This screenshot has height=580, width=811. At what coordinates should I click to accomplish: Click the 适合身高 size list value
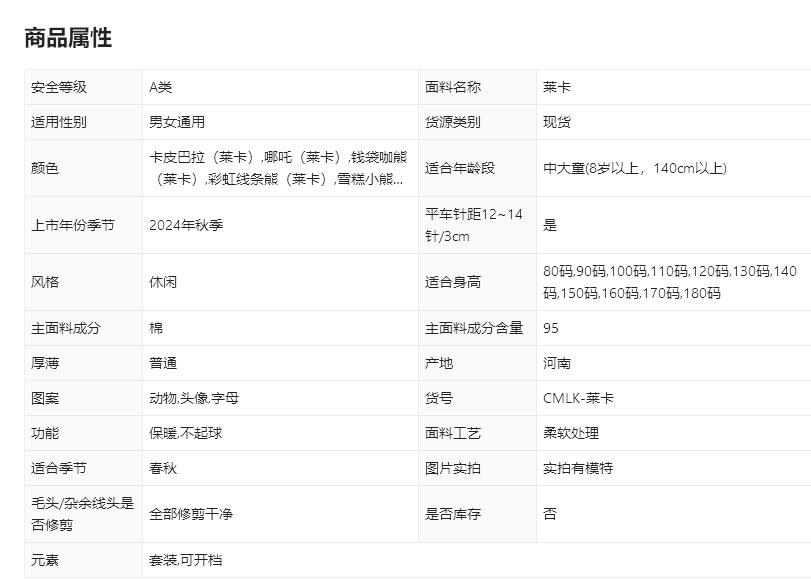click(x=670, y=282)
